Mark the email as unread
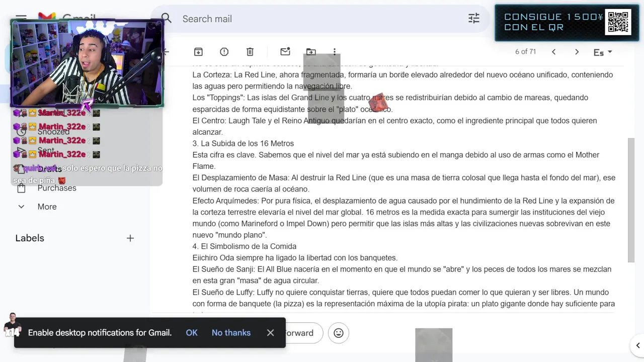The width and height of the screenshot is (644, 362). coord(285,52)
